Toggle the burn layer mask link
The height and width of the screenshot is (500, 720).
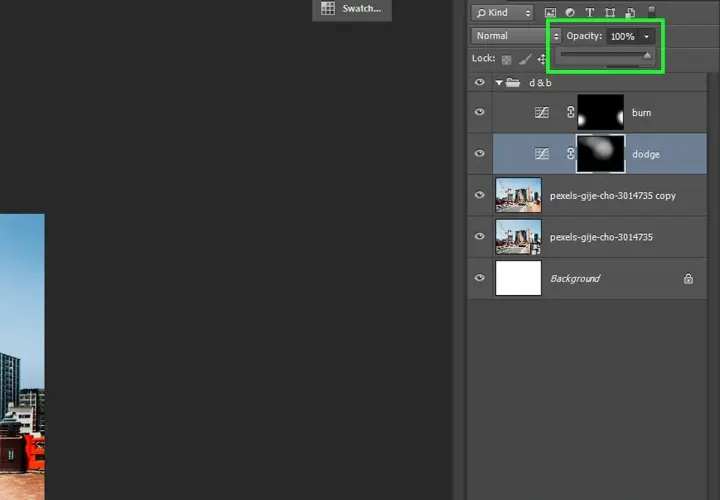click(x=570, y=112)
